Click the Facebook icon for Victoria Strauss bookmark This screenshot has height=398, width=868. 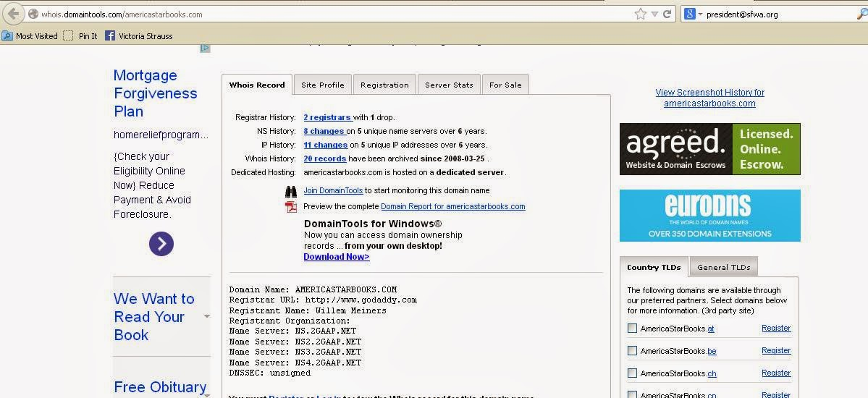pos(110,35)
